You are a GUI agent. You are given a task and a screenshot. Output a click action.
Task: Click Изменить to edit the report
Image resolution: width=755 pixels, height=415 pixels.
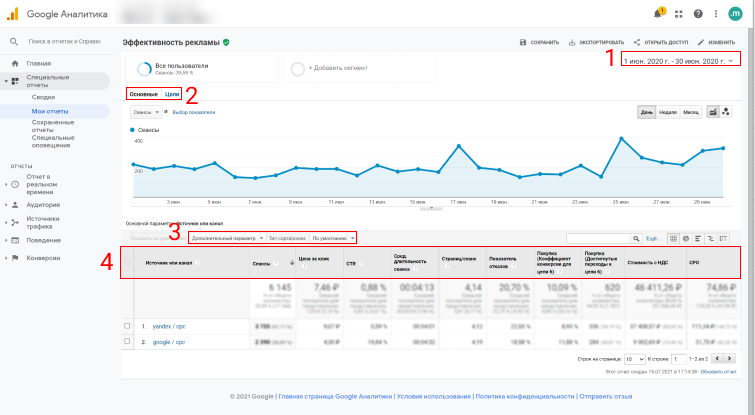click(716, 43)
